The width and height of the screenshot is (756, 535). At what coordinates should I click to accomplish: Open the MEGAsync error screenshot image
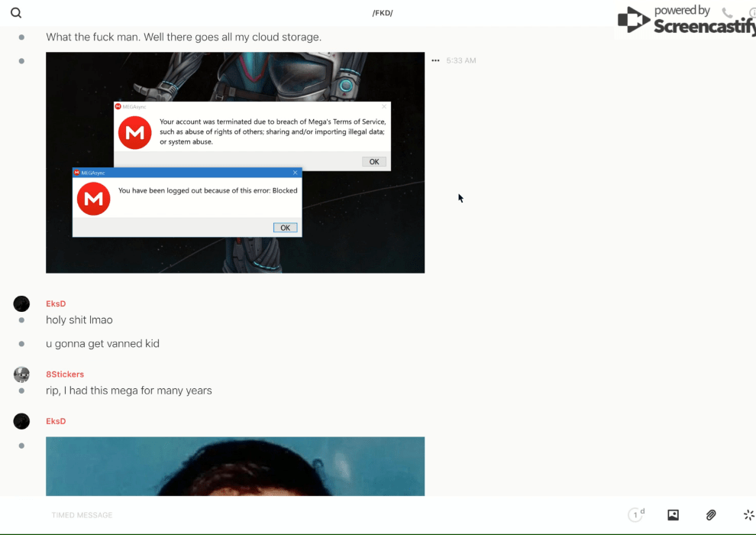click(235, 162)
